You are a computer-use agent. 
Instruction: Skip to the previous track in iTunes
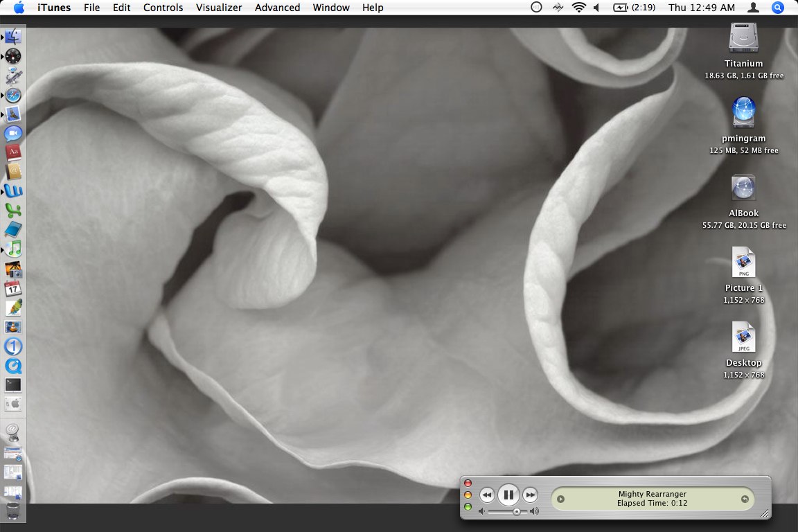(487, 495)
